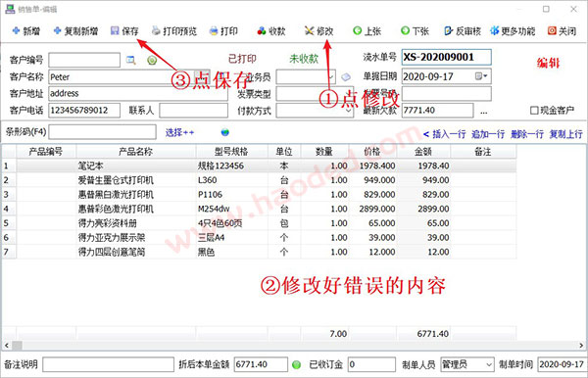Click the 联系人 input field
This screenshot has width=588, height=378.
tap(193, 110)
